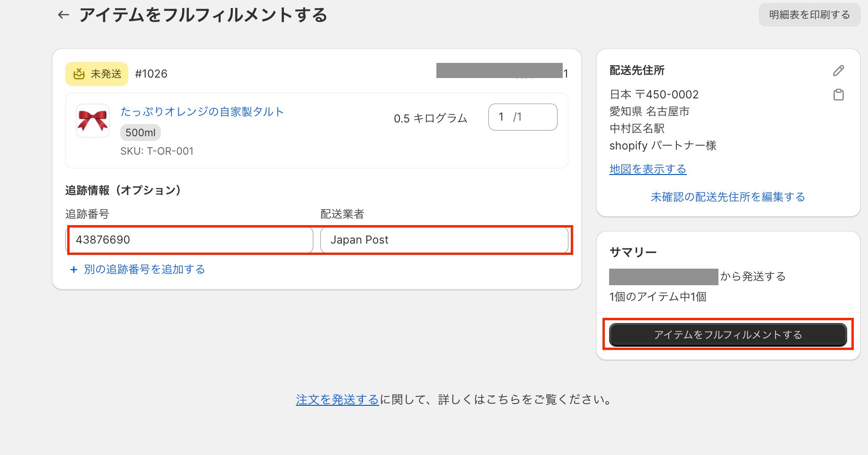Screen dimensions: 868x455
Task: Click the サマリー section heading
Action: 633,252
